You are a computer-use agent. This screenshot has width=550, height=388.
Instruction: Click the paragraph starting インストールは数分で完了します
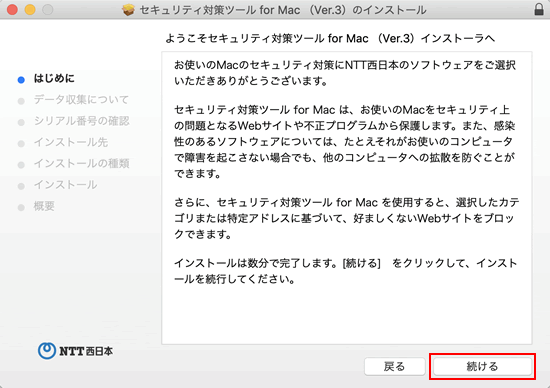[346, 271]
